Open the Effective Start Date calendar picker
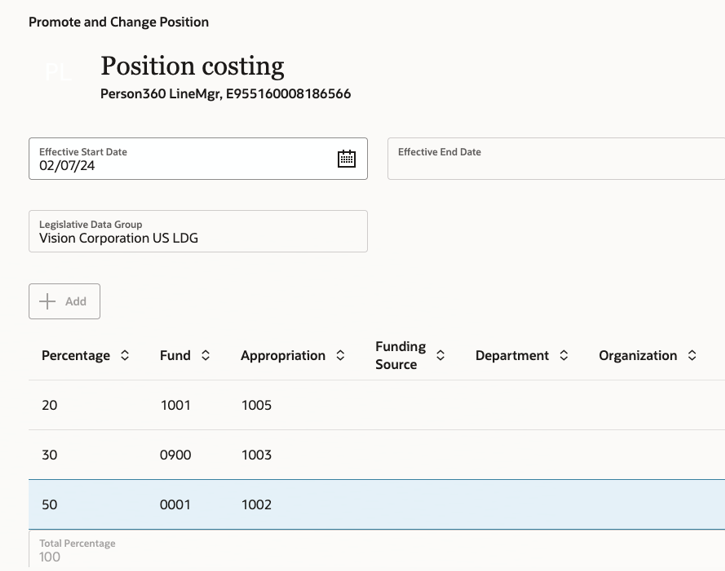 (x=346, y=159)
